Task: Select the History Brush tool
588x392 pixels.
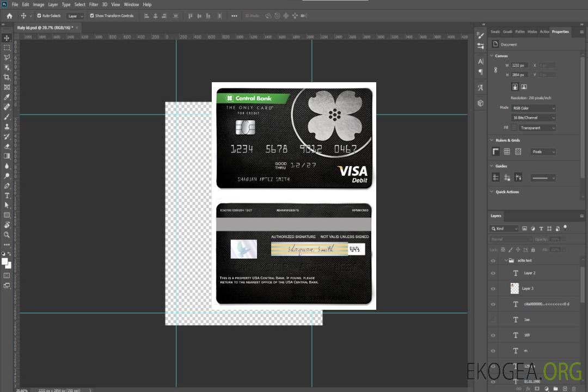Action: (x=7, y=137)
